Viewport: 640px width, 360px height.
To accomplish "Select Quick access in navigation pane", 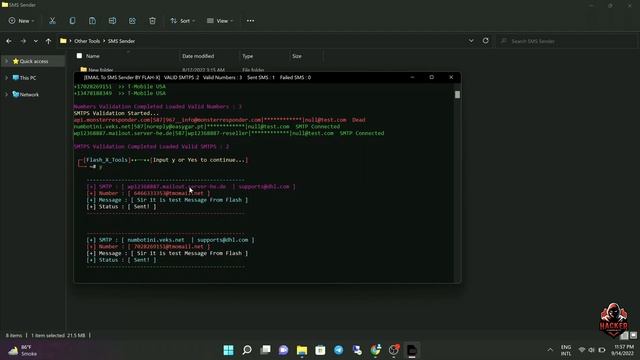I will pos(34,61).
